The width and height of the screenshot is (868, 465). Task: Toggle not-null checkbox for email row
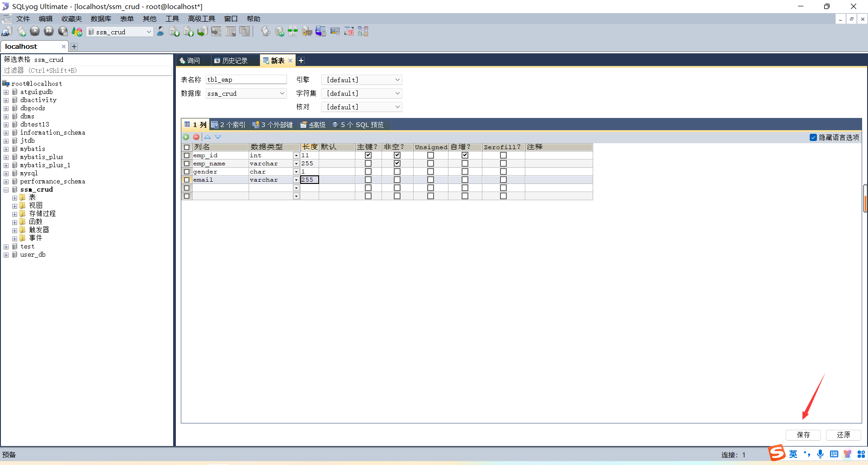(397, 180)
